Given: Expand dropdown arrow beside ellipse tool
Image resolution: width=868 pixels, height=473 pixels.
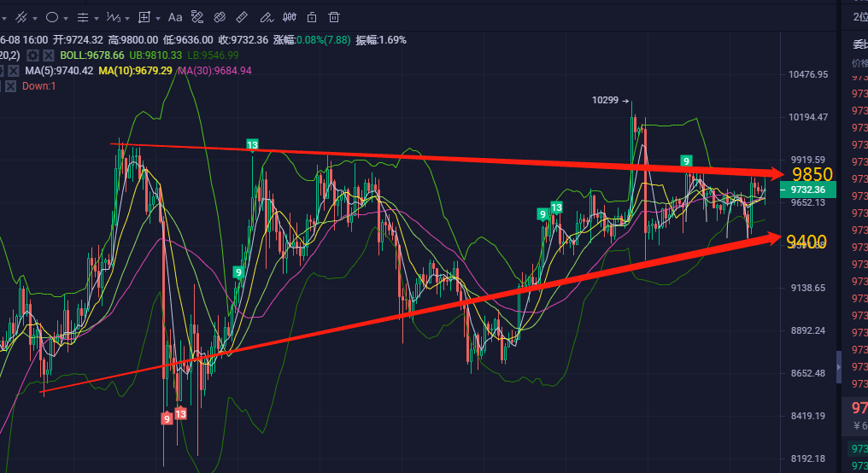Looking at the screenshot, I should point(67,18).
